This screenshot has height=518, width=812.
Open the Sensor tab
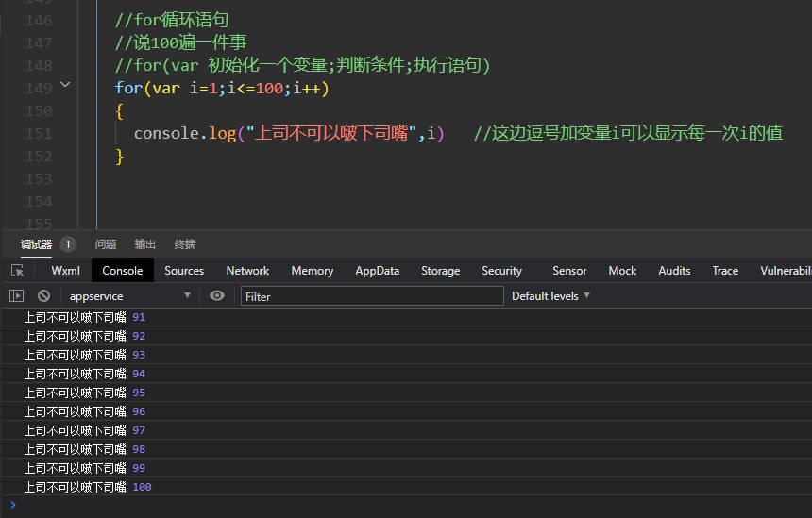[x=569, y=271]
